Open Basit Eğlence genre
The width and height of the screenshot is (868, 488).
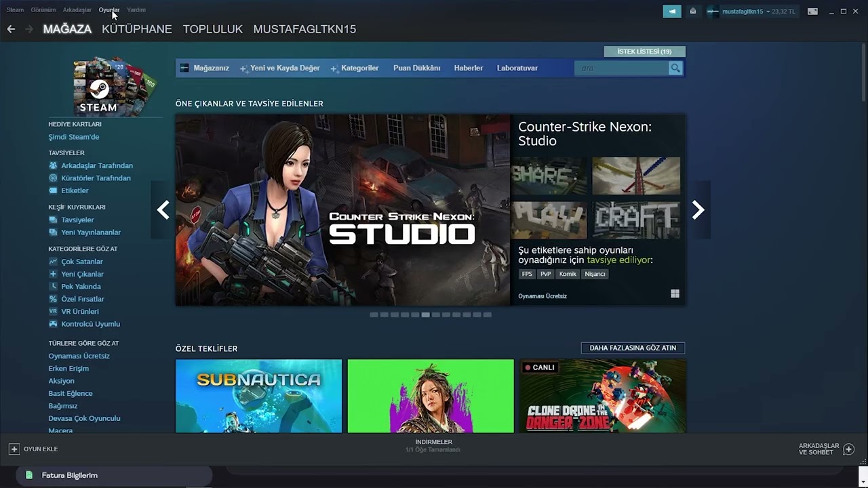click(71, 393)
